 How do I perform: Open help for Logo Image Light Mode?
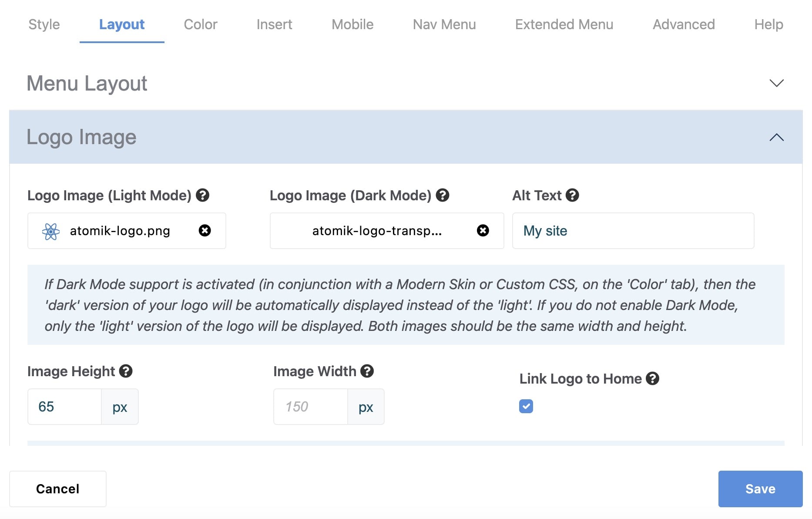coord(202,195)
